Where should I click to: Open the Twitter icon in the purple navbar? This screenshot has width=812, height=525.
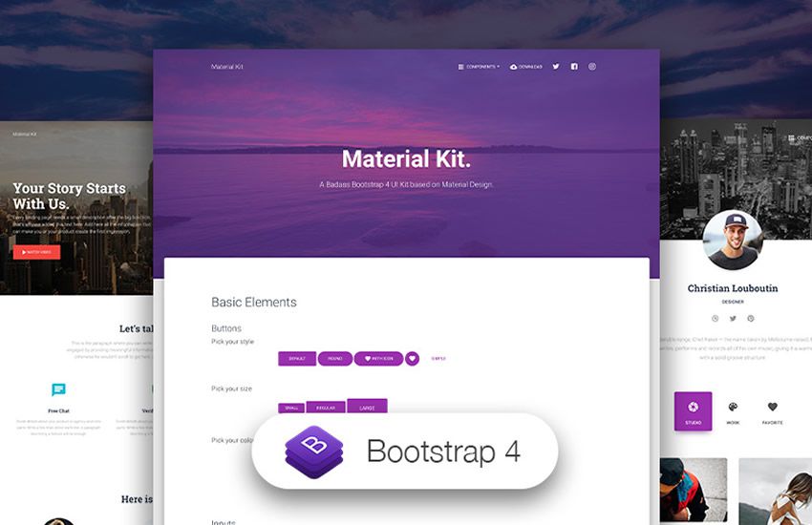point(556,66)
